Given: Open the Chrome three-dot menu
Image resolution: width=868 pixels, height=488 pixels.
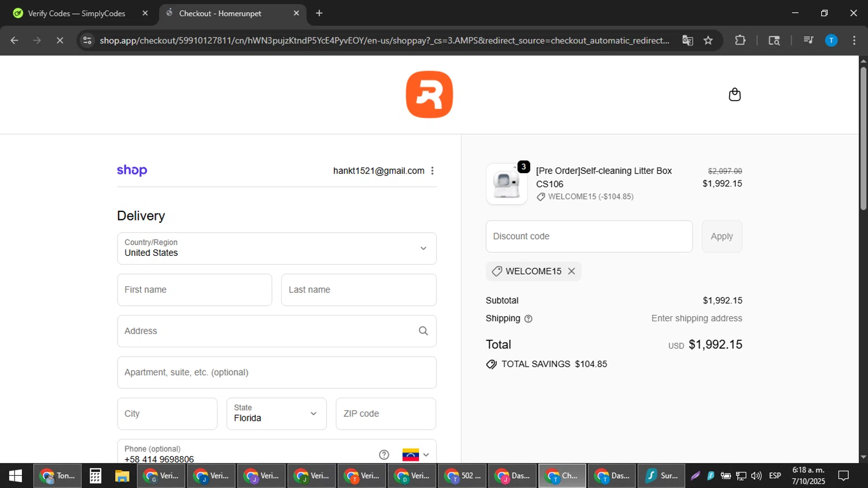Looking at the screenshot, I should tap(854, 41).
